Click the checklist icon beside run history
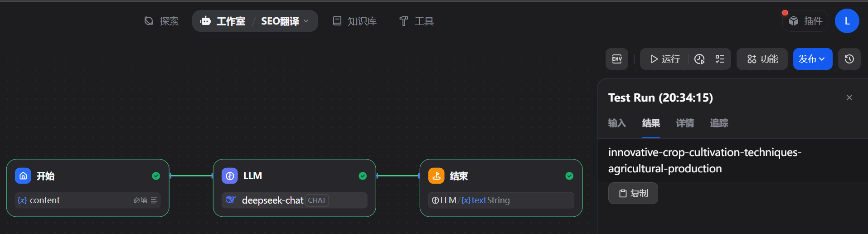The image size is (868, 234). coord(720,59)
